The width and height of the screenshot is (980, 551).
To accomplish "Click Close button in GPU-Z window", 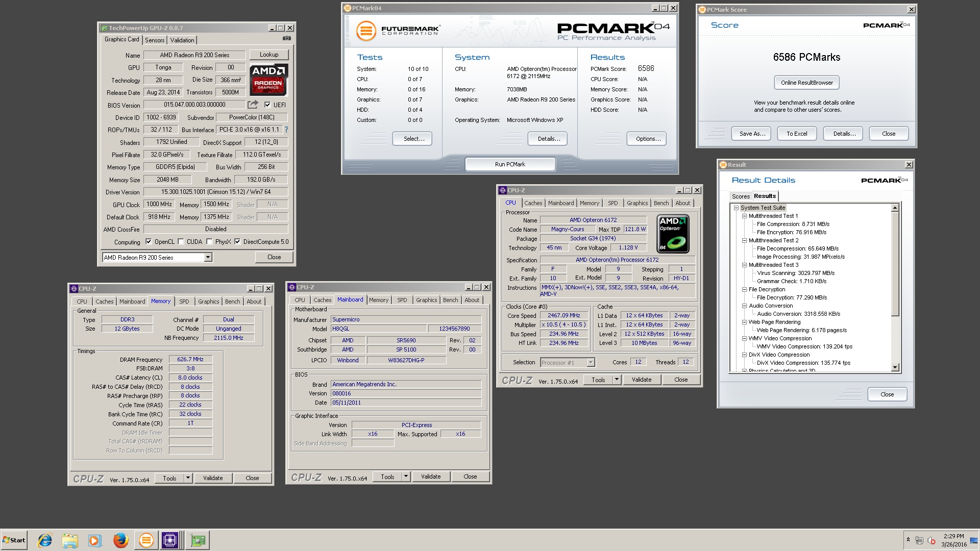I will click(274, 257).
